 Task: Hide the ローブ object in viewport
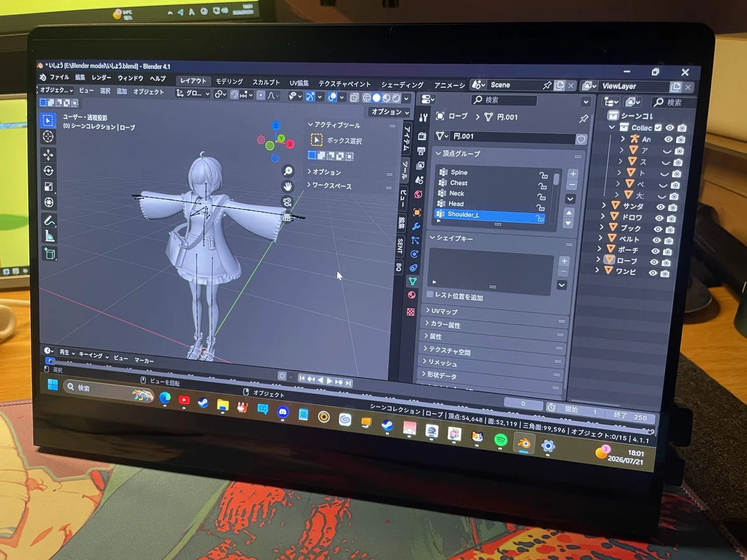[x=654, y=262]
